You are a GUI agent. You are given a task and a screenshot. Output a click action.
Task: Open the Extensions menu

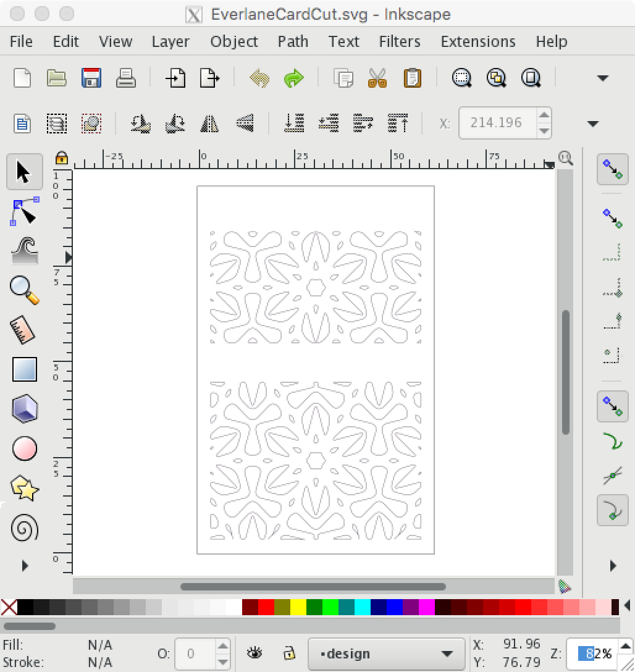coord(478,41)
